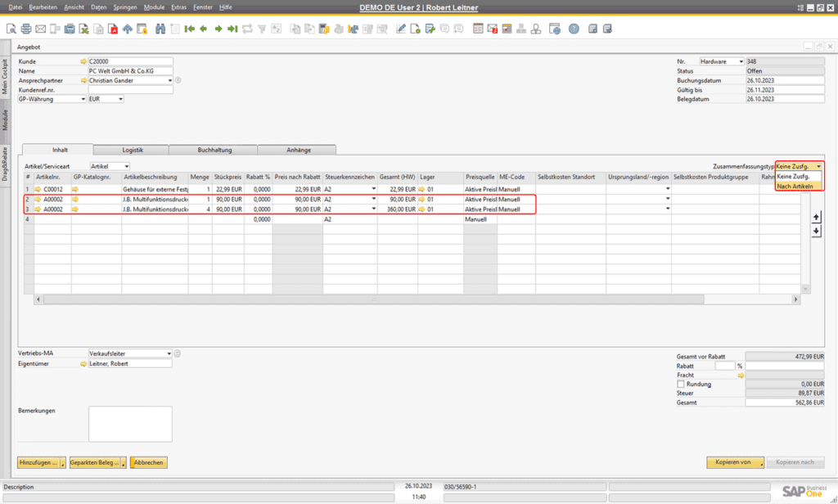Open the Datei menu
This screenshot has width=838, height=504.
(x=15, y=7)
